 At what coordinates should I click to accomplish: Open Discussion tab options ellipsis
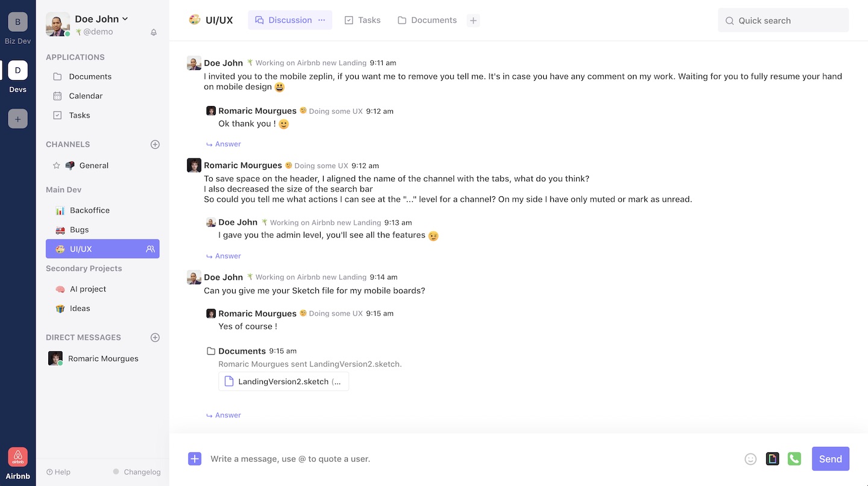322,20
